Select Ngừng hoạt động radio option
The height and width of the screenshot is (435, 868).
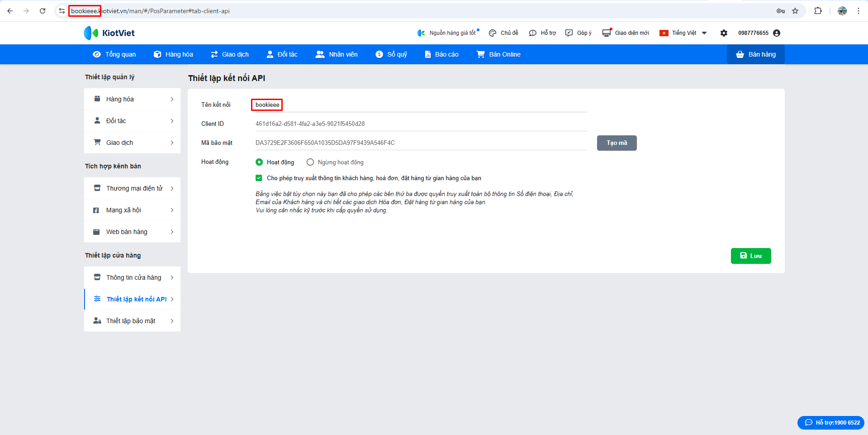pyautogui.click(x=310, y=162)
